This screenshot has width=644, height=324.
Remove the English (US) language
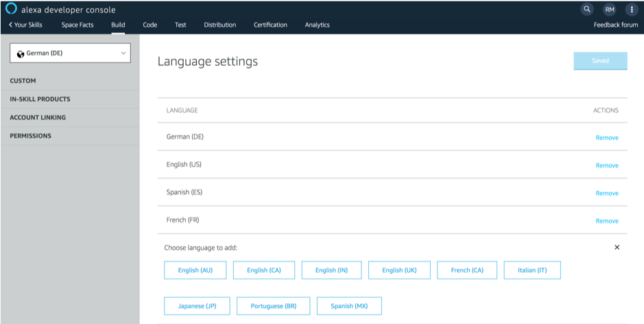pyautogui.click(x=606, y=165)
